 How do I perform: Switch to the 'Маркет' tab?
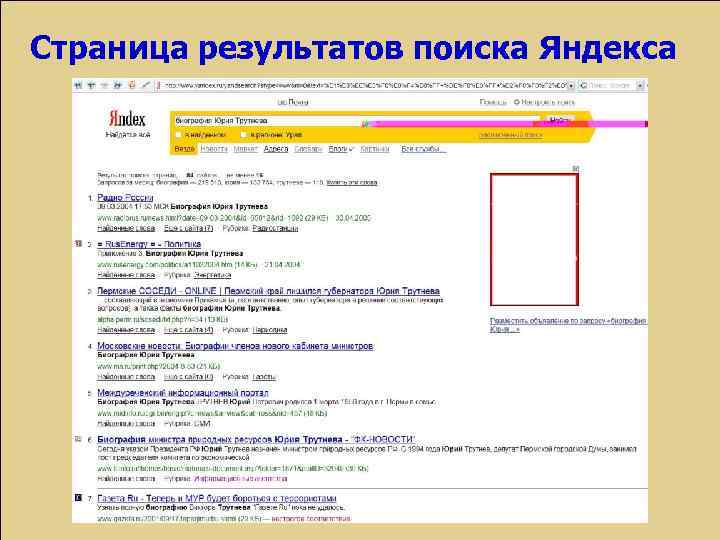coord(246,149)
